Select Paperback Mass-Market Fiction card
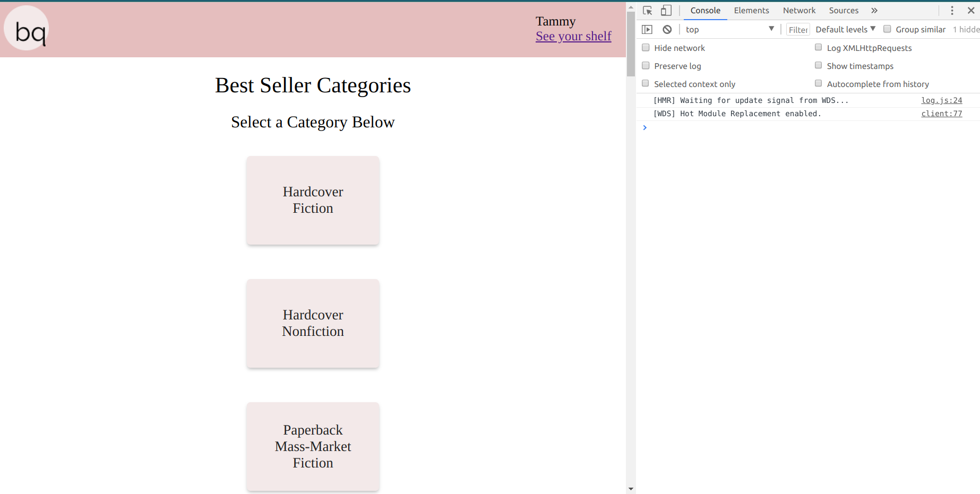The height and width of the screenshot is (494, 980). coord(313,446)
